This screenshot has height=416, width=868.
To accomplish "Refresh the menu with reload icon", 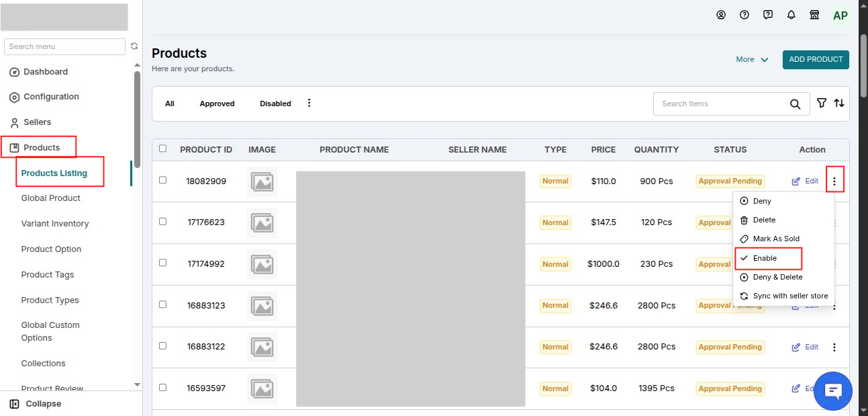I will pos(134,46).
